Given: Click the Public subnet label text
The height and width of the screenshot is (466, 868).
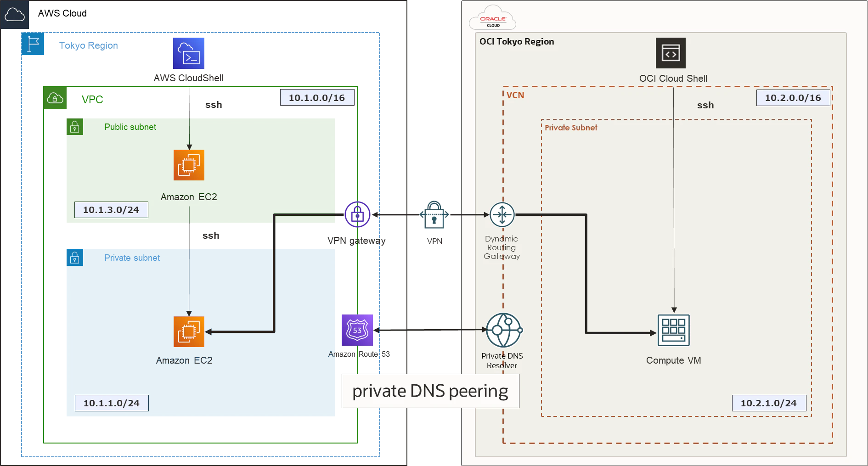Looking at the screenshot, I should tap(130, 127).
